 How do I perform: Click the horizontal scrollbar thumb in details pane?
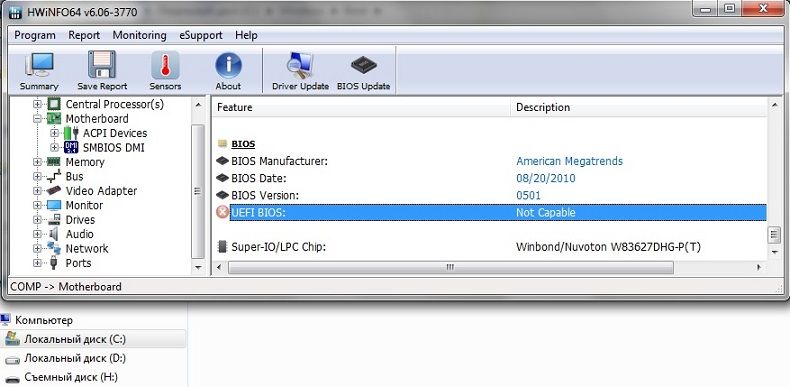(x=450, y=267)
